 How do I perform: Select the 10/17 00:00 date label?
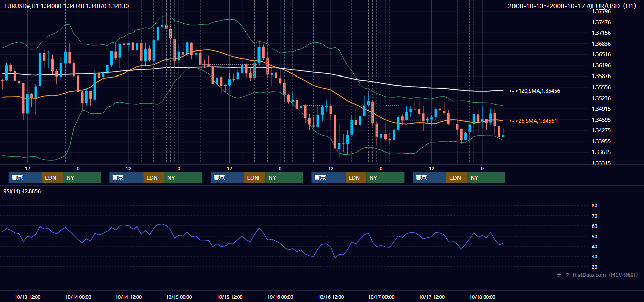381,297
